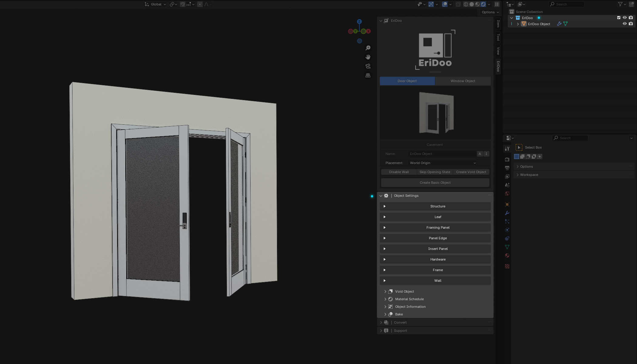Image resolution: width=637 pixels, height=364 pixels.
Task: Open the Modifiers properties tab wrench icon
Action: pyautogui.click(x=507, y=213)
